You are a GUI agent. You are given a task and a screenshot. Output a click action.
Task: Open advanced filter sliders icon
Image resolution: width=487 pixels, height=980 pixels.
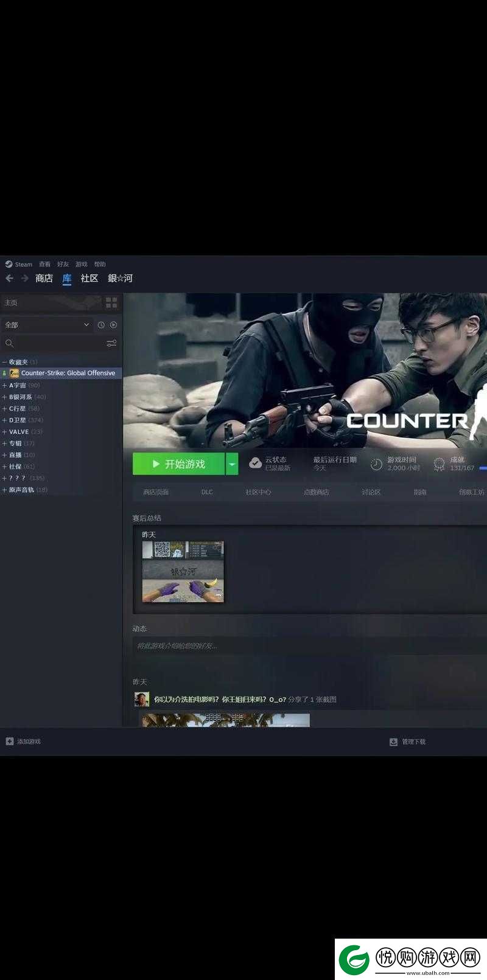coord(111,343)
